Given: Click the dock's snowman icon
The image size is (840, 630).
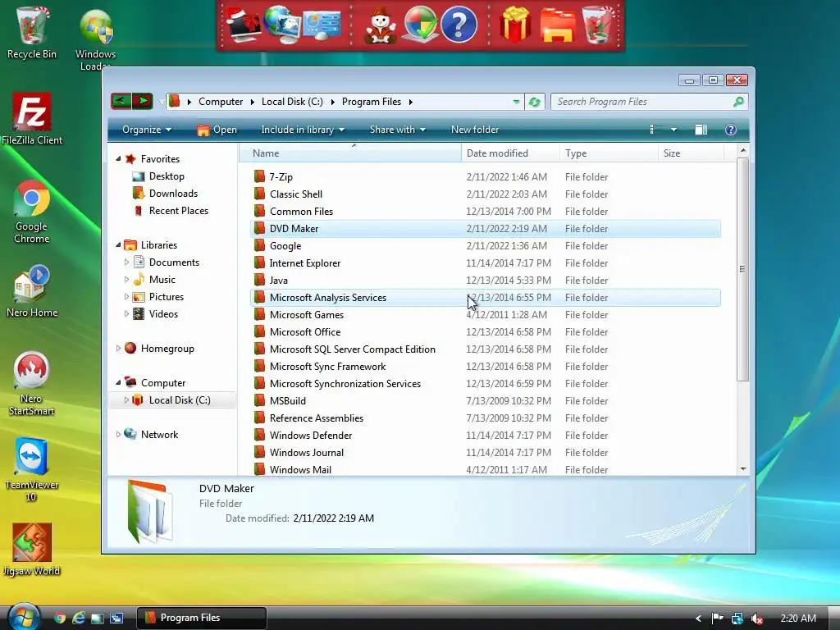Looking at the screenshot, I should tap(380, 25).
